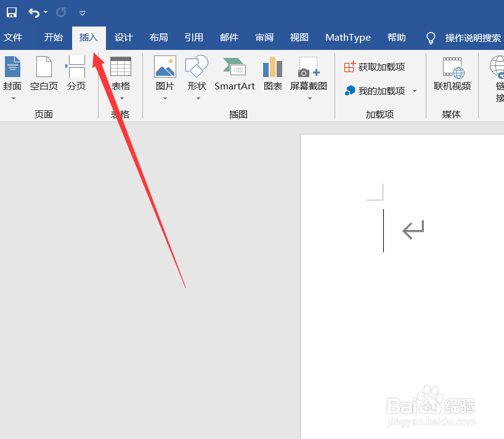Image resolution: width=504 pixels, height=439 pixels.
Task: Click the Undo arrow icon
Action: [34, 13]
